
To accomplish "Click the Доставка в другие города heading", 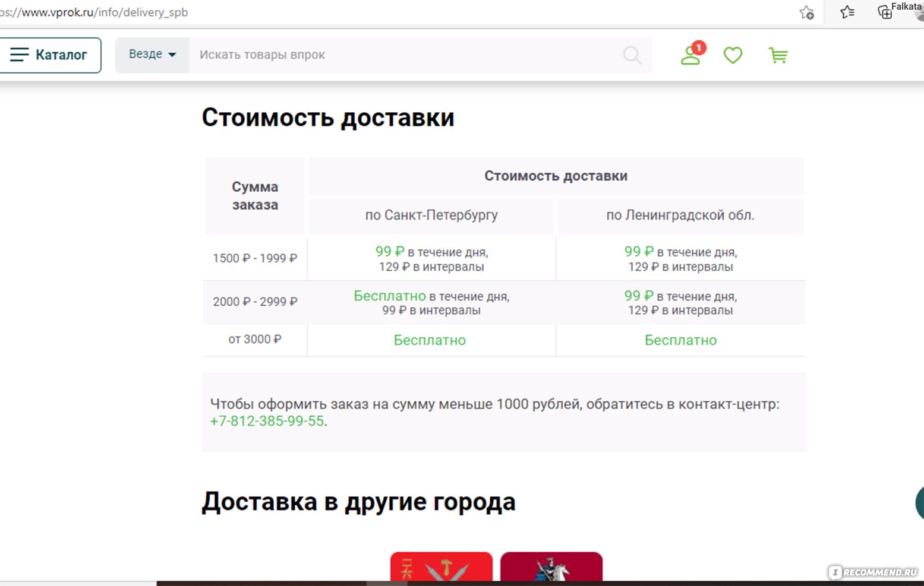I will click(358, 502).
